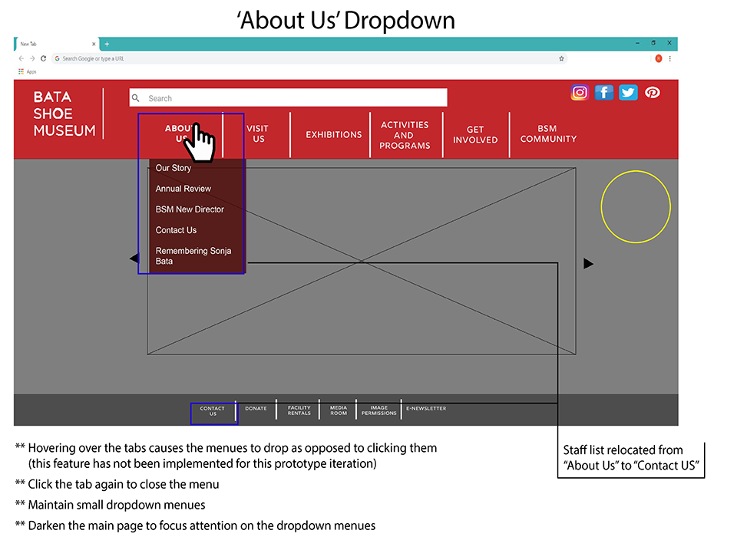Screen dimensions: 737x560
Task: Click the footer Contact Us link
Action: (x=213, y=410)
